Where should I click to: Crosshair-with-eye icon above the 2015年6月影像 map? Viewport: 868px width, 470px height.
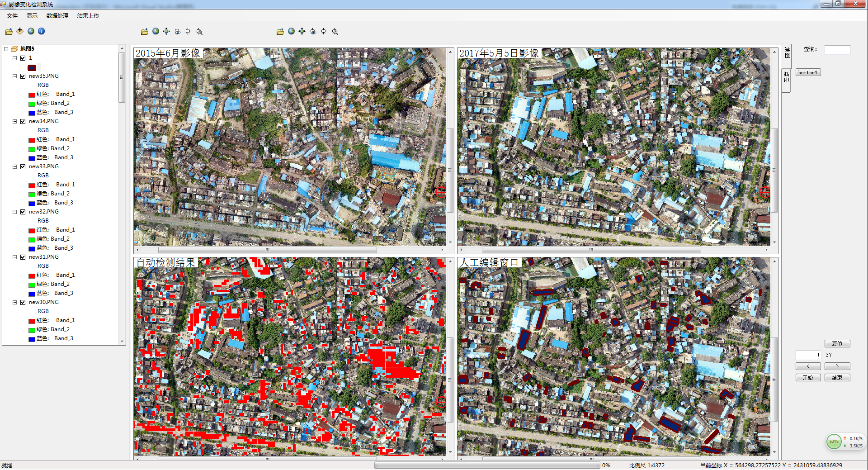point(177,31)
